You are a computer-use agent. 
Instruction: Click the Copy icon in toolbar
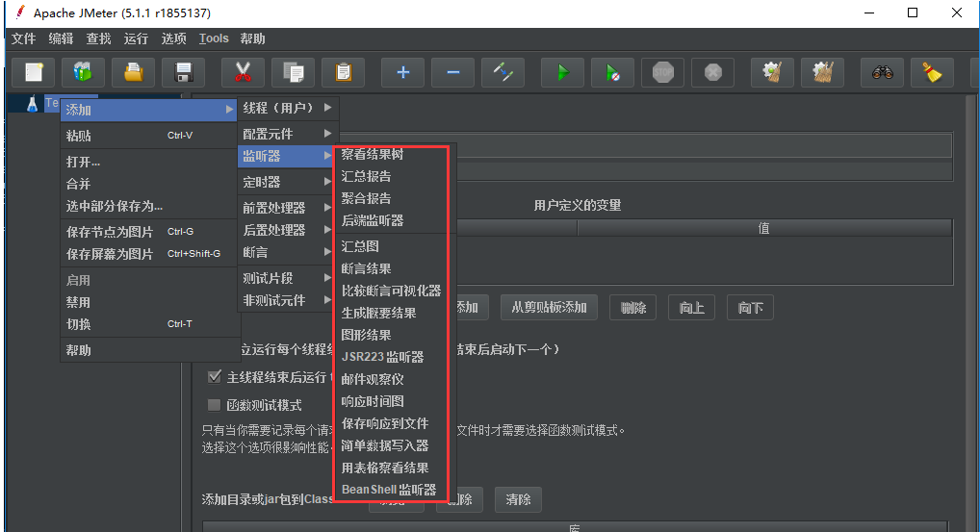point(293,72)
